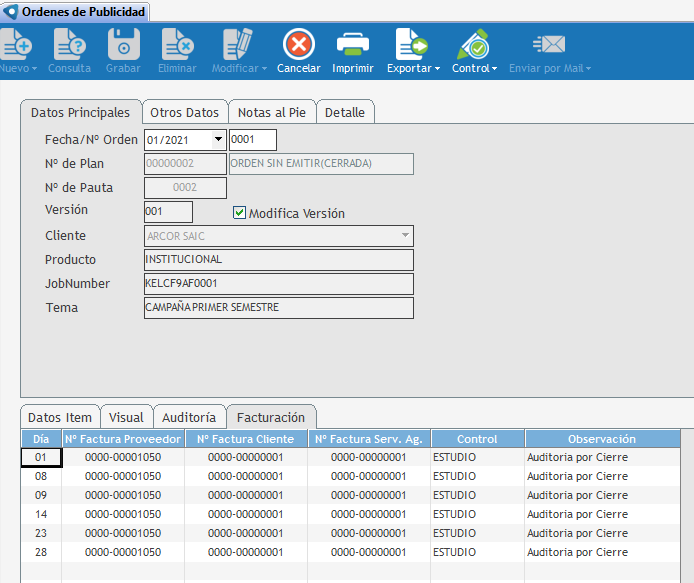The height and width of the screenshot is (583, 694).
Task: Click the Nº Orden 0001 input field
Action: [x=253, y=140]
